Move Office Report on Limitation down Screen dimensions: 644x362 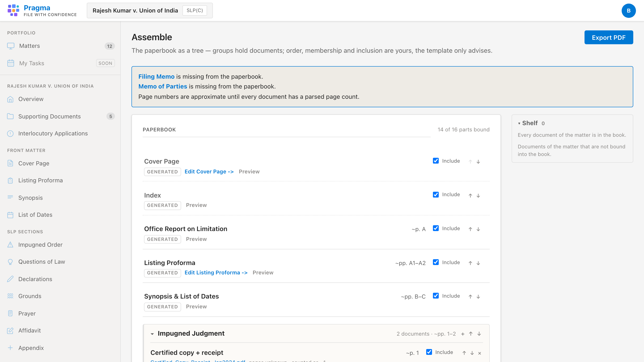[x=478, y=229]
